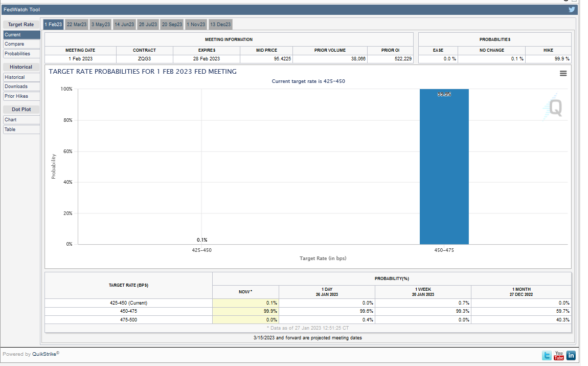Click the chart title for 1 Feb 2023 meeting
Screen dimensions: 588x366
click(x=143, y=72)
